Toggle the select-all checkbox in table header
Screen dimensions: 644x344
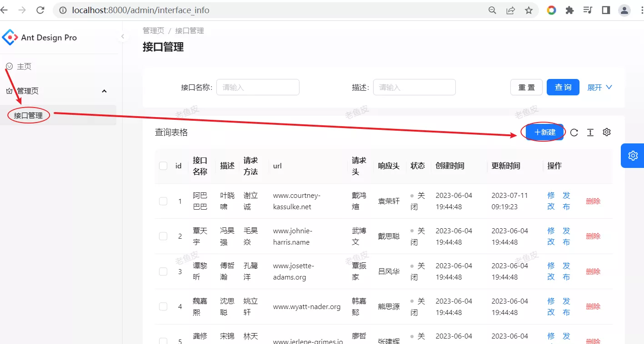point(163,166)
